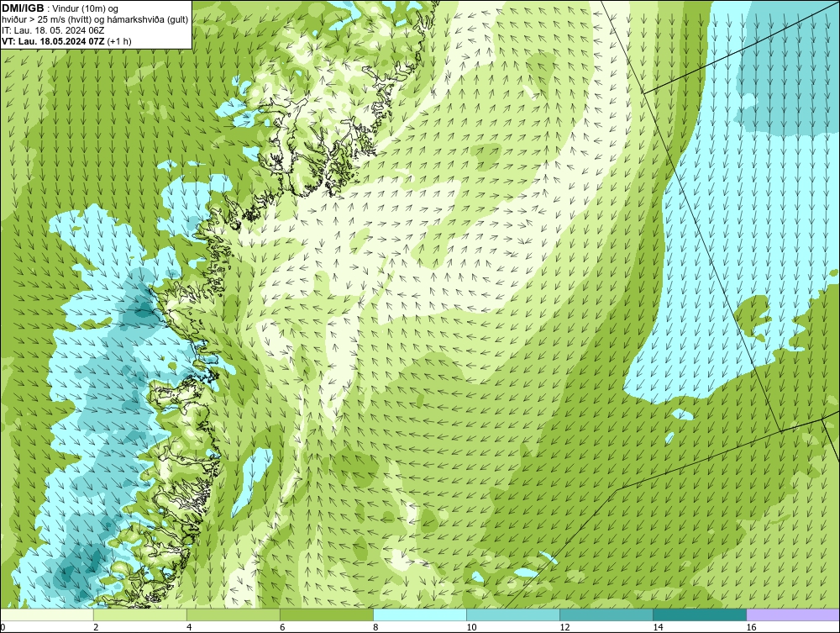Viewport: 840px width, 633px height.
Task: Click the legend tick label '10'
Action: [471, 627]
